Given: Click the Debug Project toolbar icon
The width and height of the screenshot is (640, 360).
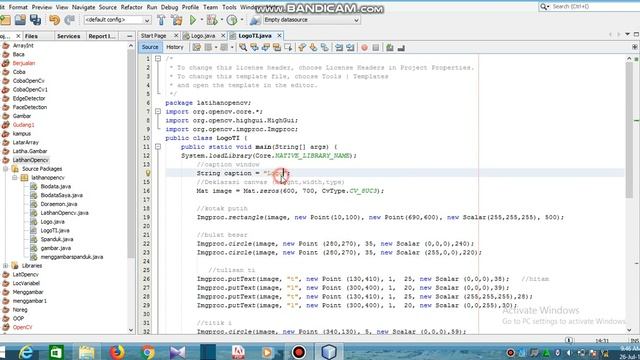Looking at the screenshot, I should [212, 20].
